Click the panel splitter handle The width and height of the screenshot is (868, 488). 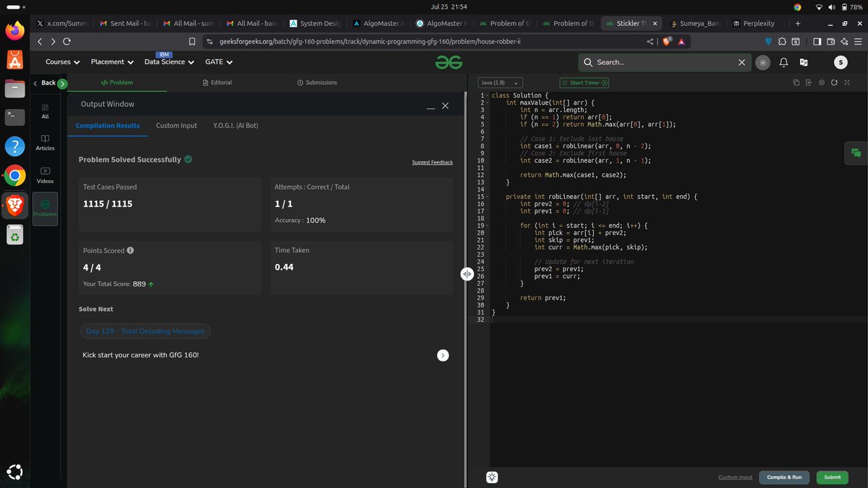click(467, 274)
